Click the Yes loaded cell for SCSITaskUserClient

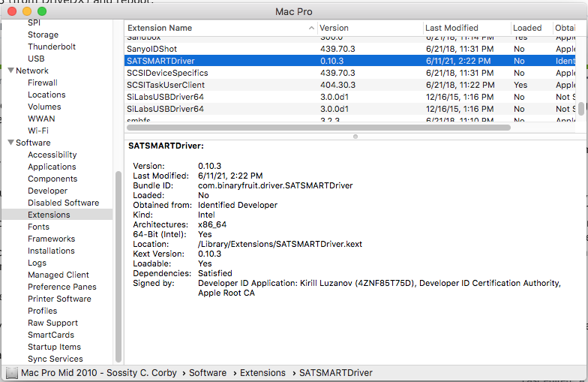point(520,85)
